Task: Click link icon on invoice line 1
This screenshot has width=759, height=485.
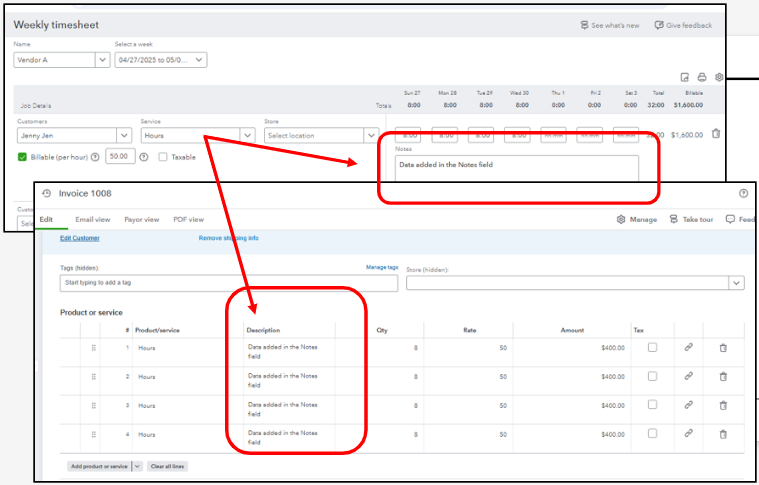Action: [688, 347]
